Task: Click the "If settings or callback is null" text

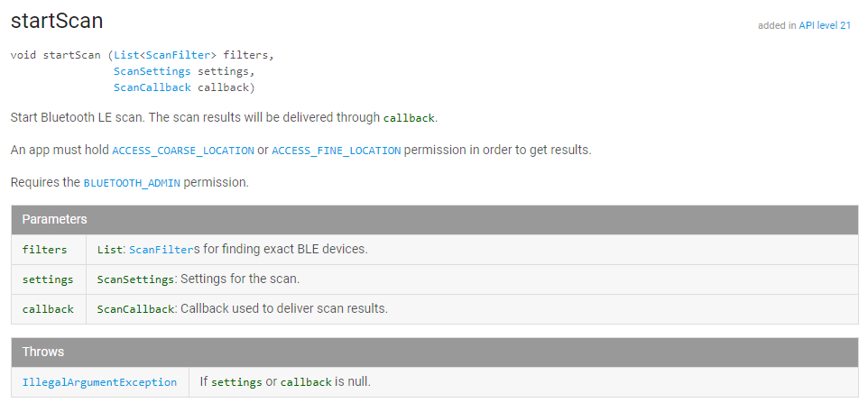Action: pos(285,382)
